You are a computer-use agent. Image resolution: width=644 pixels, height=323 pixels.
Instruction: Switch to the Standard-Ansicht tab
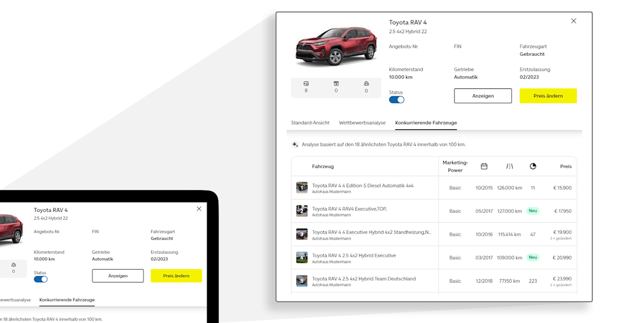[310, 123]
